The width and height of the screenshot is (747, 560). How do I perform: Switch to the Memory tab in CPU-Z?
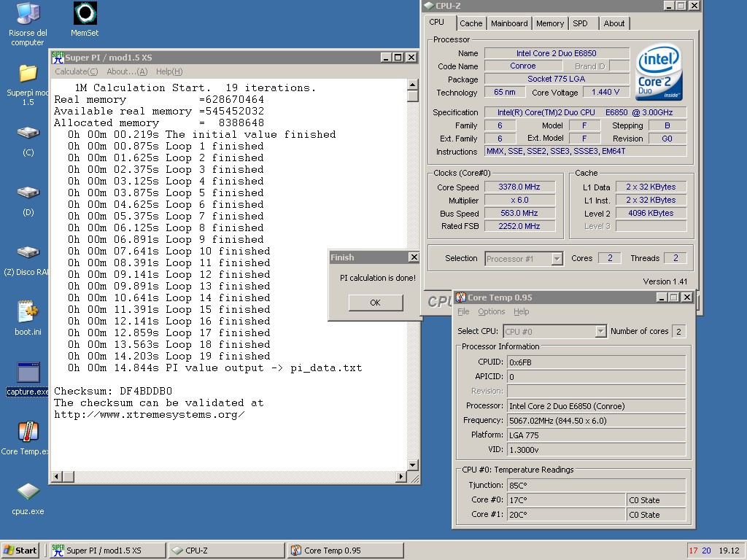pos(550,23)
